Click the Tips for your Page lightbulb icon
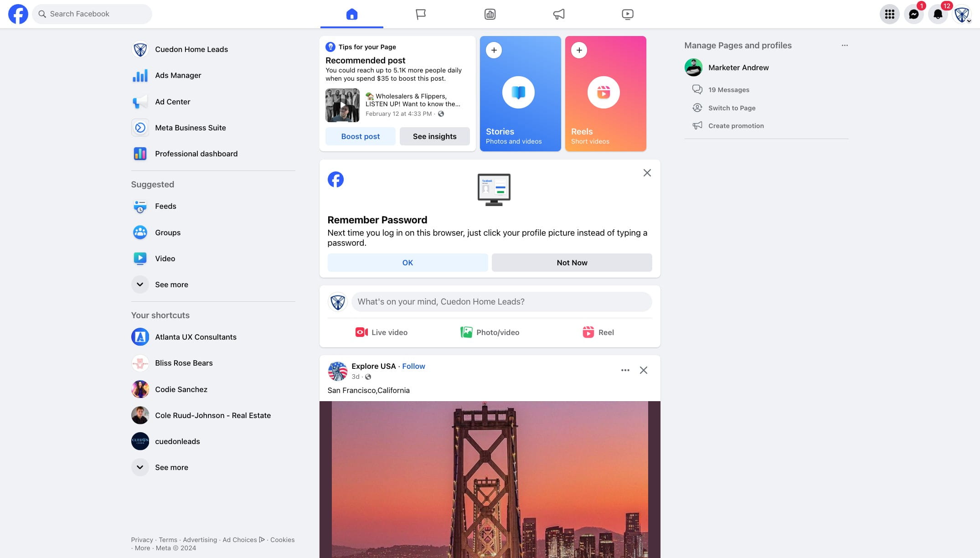This screenshot has height=558, width=980. [x=330, y=47]
